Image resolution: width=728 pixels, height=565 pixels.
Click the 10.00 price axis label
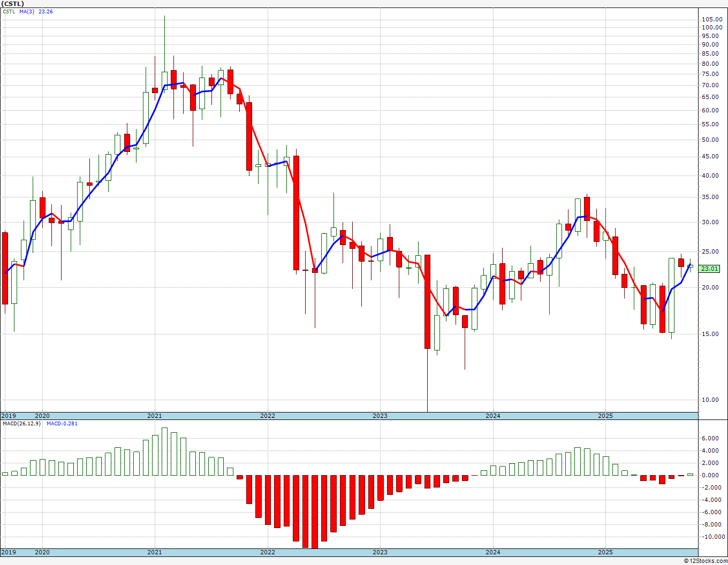coord(710,400)
